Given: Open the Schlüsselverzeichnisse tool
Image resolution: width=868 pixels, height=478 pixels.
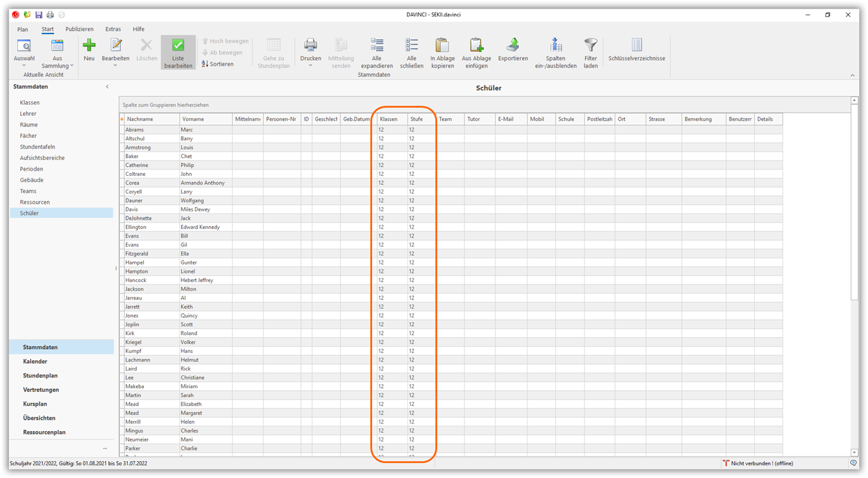Looking at the screenshot, I should [636, 46].
